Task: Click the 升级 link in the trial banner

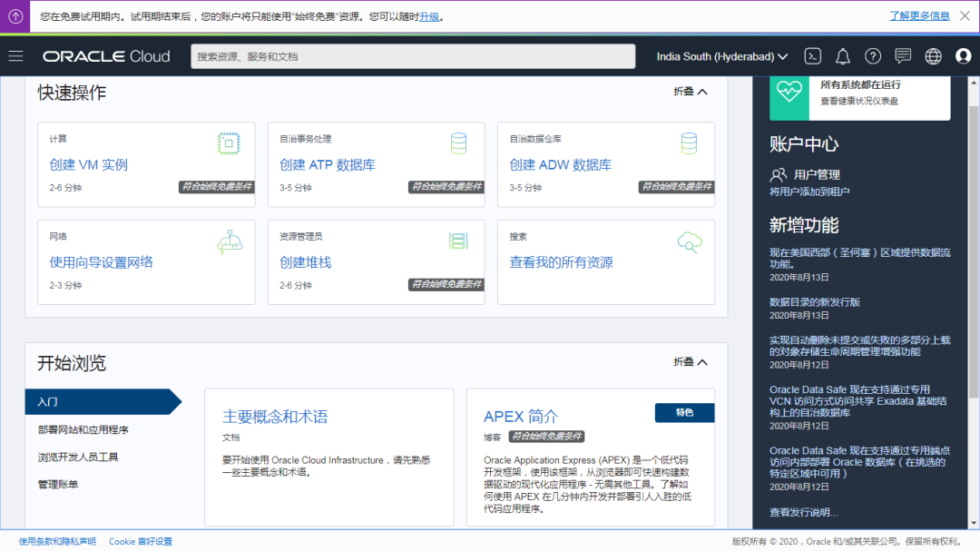Action: click(429, 16)
